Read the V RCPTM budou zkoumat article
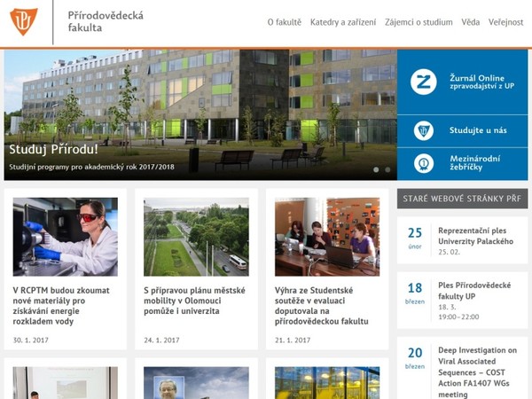The image size is (532, 399). tap(61, 306)
